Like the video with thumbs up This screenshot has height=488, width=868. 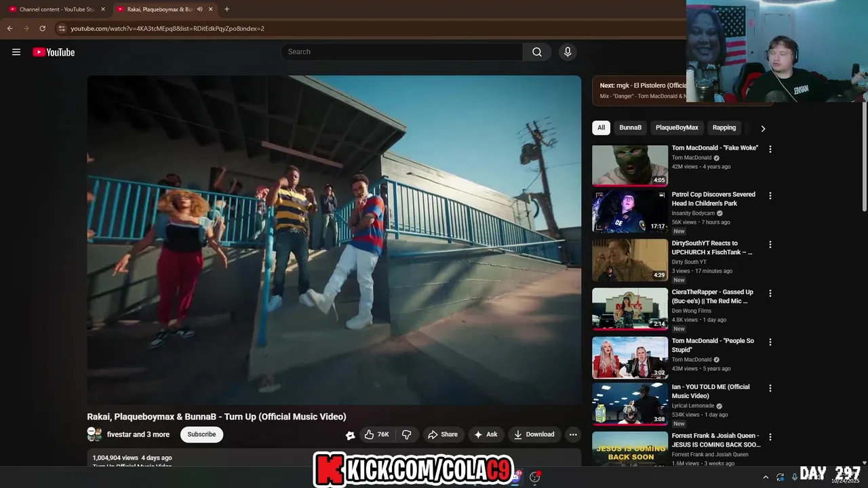coord(376,434)
